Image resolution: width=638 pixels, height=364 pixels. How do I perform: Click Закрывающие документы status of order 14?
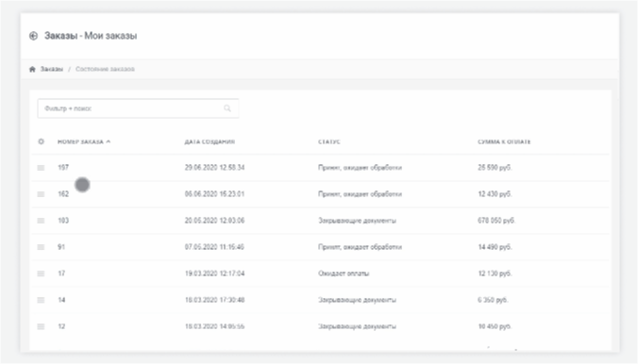pos(357,300)
